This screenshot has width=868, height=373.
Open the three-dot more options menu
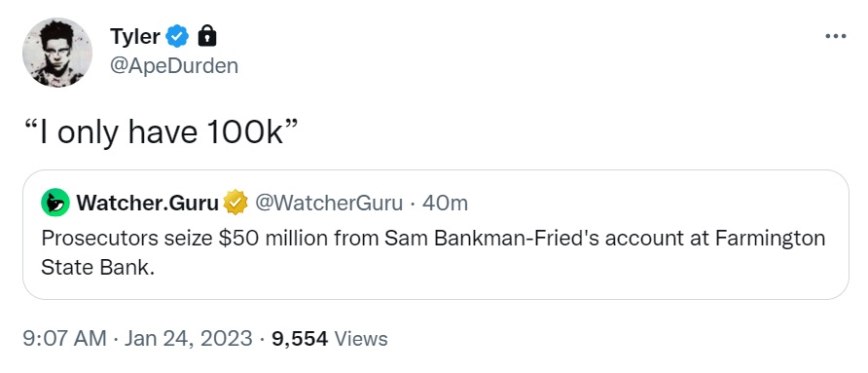[x=835, y=37]
